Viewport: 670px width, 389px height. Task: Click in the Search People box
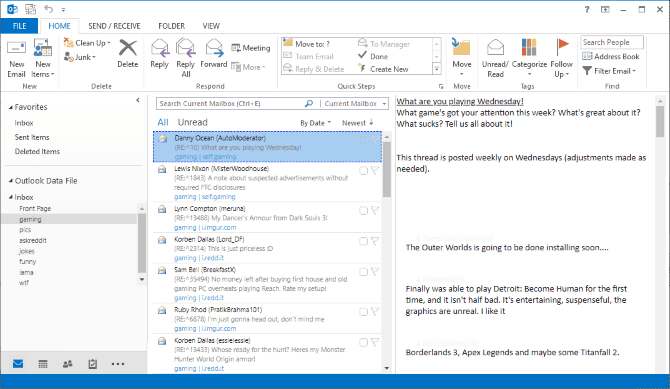point(611,42)
